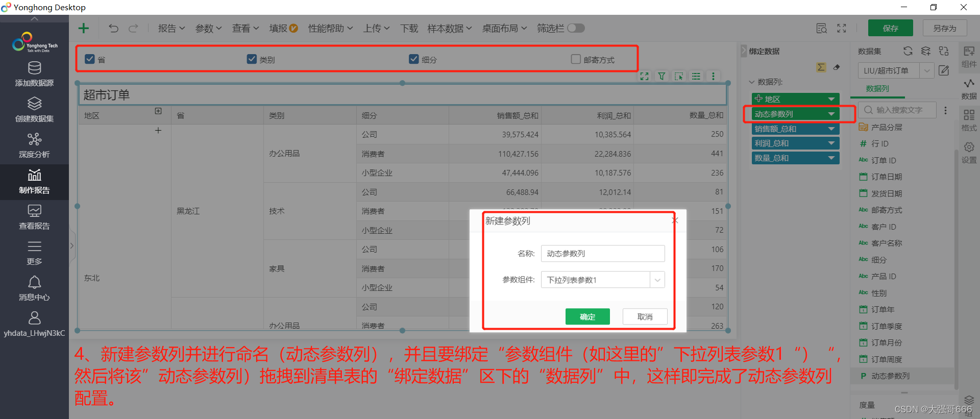Select the 数据列 tab

[877, 88]
